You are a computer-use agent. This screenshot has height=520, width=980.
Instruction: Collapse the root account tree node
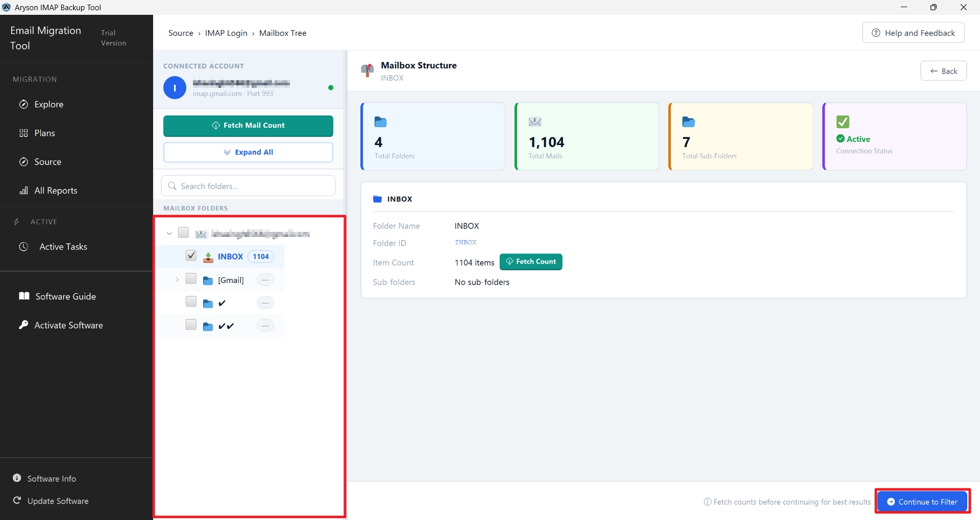(169, 233)
